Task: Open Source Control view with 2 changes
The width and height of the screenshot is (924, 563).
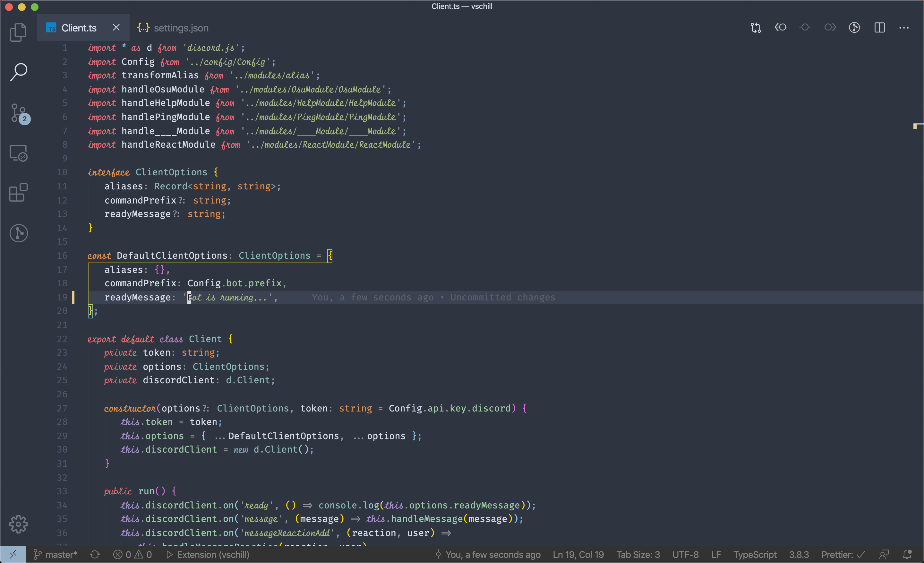Action: 19,113
